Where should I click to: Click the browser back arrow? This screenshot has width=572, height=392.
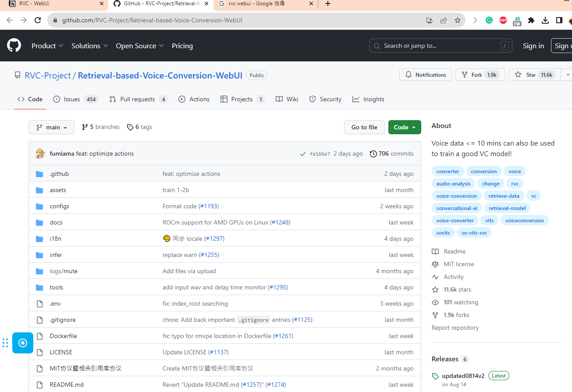(10, 20)
